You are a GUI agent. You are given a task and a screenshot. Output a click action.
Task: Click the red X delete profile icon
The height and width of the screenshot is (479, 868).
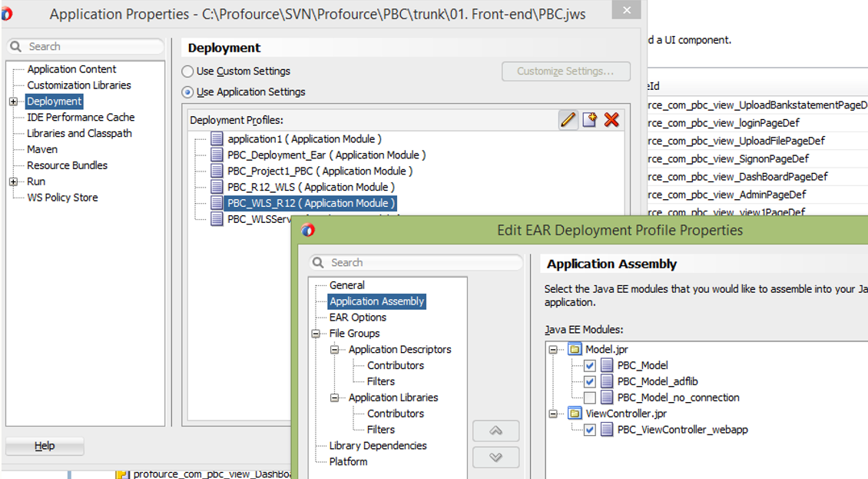point(611,120)
